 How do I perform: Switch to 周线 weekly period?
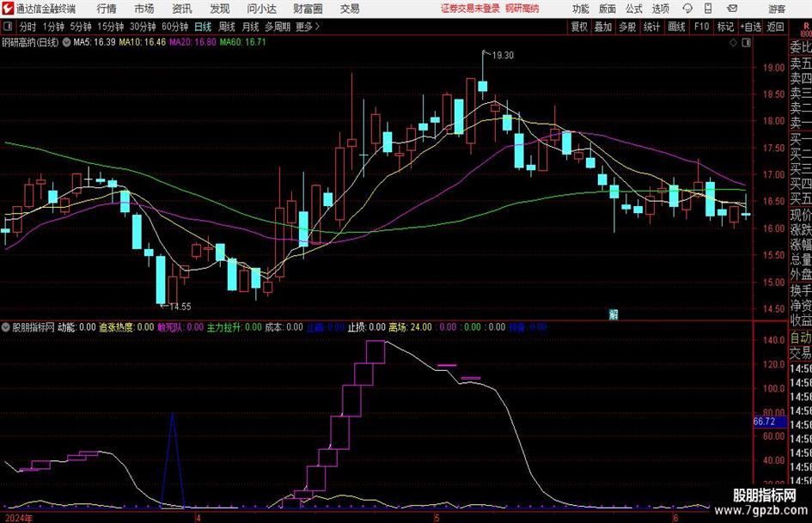coord(226,27)
